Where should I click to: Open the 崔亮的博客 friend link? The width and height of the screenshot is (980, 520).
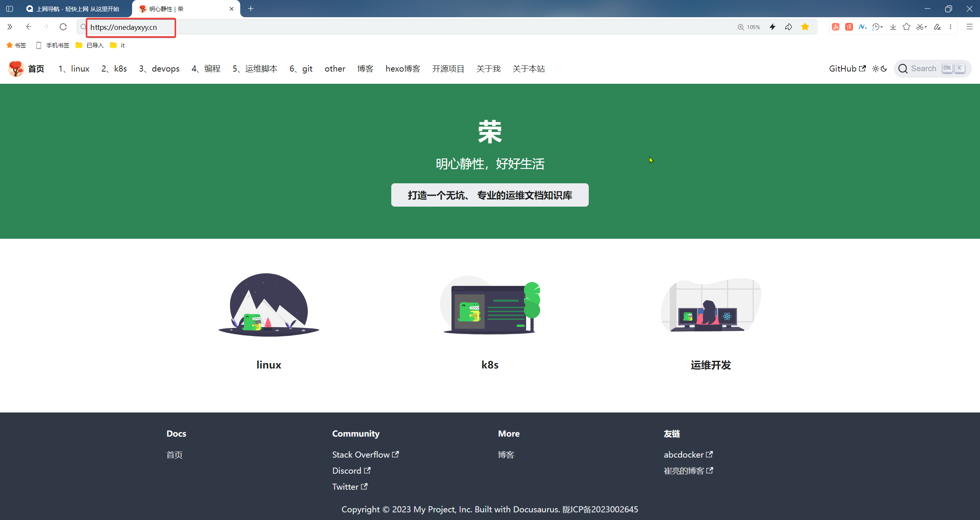click(x=688, y=471)
